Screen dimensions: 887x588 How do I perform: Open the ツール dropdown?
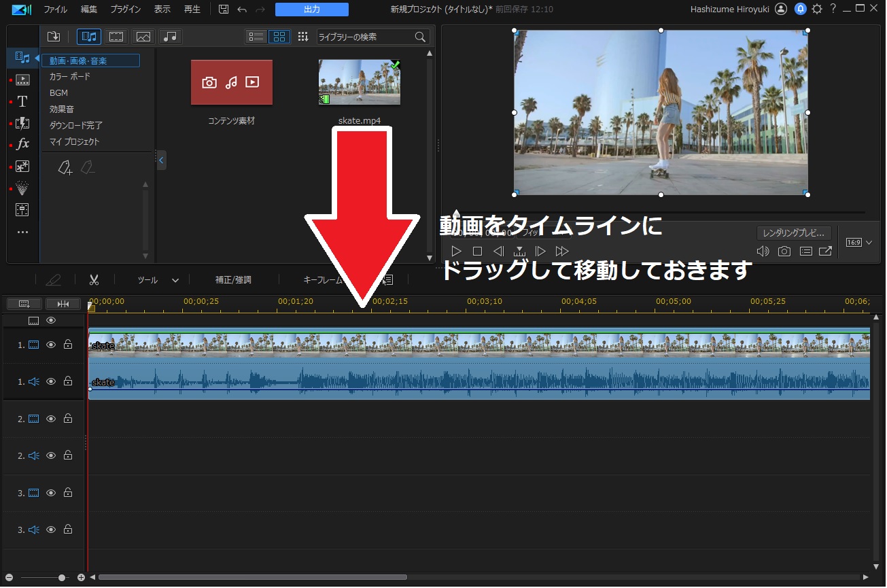click(x=158, y=279)
